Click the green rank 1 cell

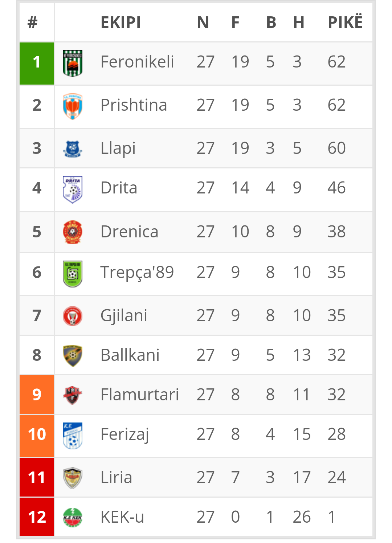37,64
